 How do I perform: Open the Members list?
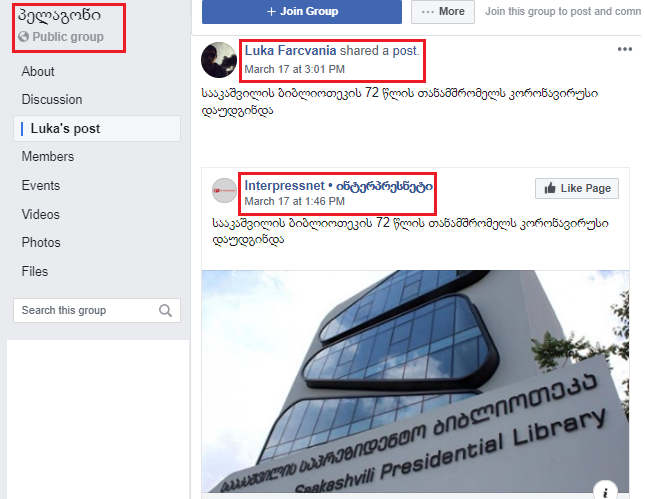48,157
